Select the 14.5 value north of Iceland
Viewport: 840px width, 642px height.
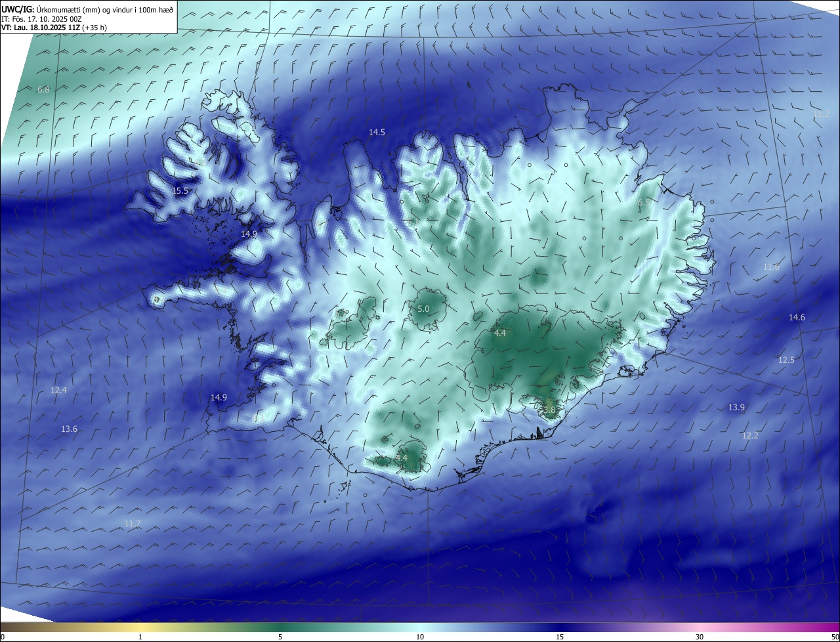click(377, 132)
